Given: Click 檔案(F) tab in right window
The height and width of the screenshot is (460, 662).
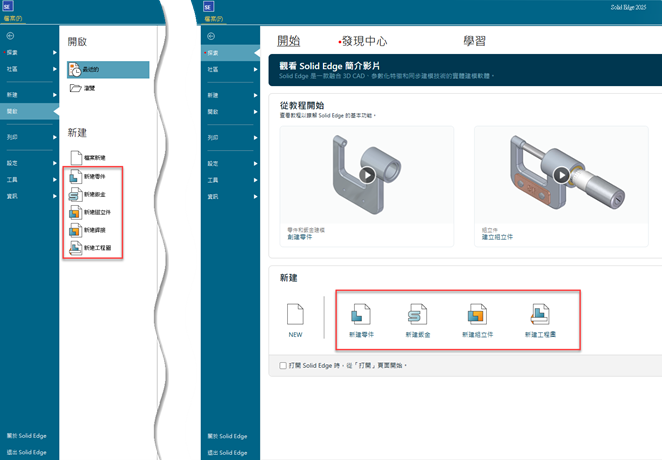Looking at the screenshot, I should (214, 19).
